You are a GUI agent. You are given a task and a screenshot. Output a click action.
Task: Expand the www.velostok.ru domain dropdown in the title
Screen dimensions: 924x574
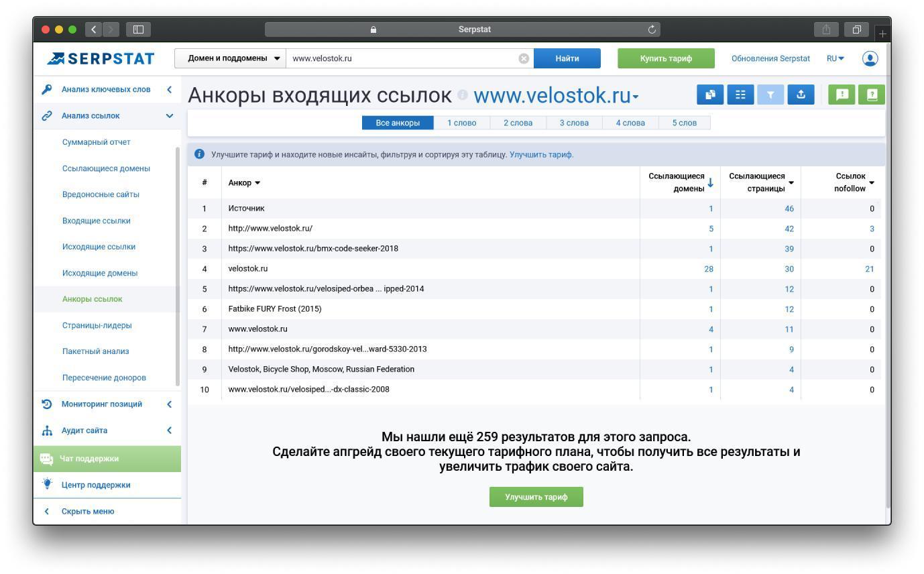click(635, 97)
